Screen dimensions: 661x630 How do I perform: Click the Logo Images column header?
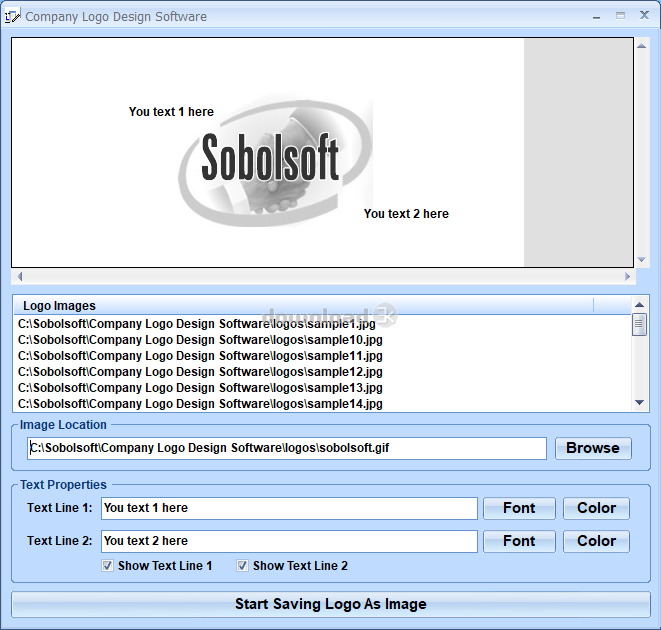click(x=304, y=305)
